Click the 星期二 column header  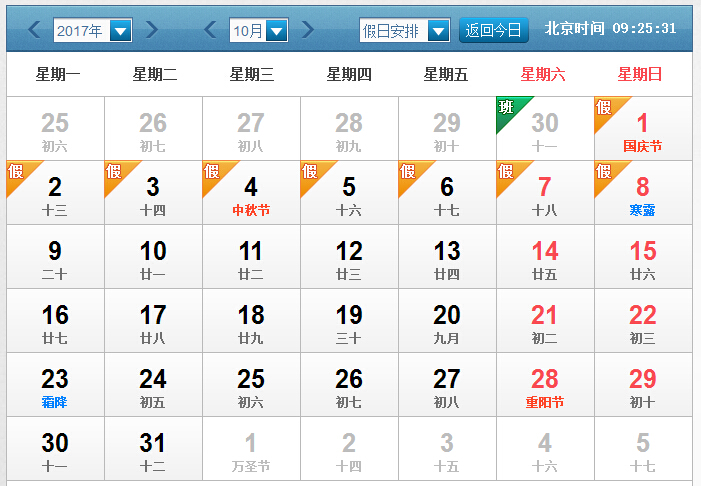[x=155, y=74]
